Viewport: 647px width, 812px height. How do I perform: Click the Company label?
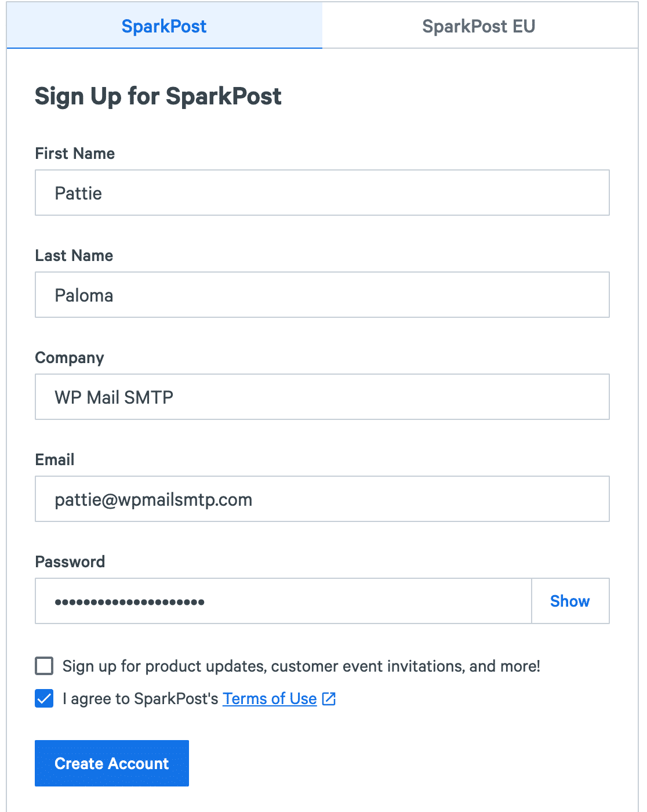[x=70, y=358]
